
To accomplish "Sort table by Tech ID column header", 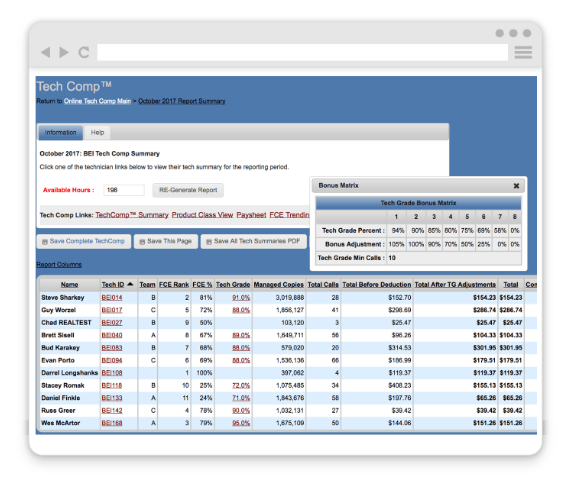I will click(x=113, y=285).
